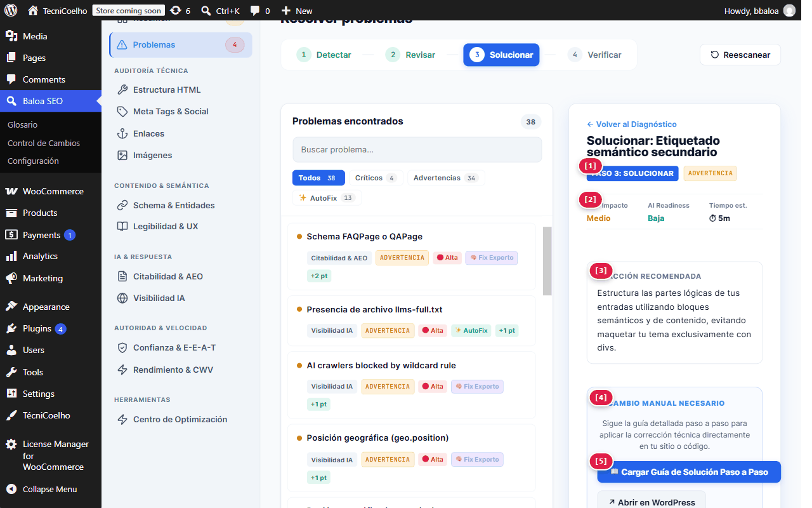Image resolution: width=812 pixels, height=508 pixels.
Task: Click the Collapse Menu arrow icon
Action: coord(11,489)
